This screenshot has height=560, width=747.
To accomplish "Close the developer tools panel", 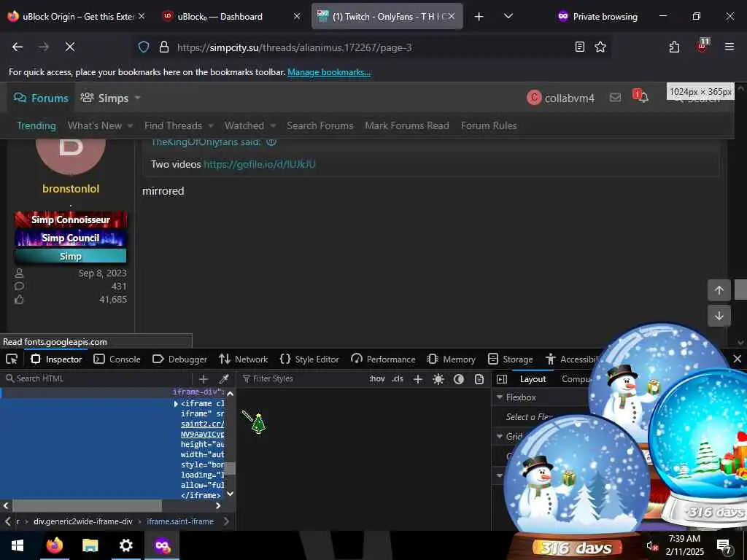I will pyautogui.click(x=737, y=359).
